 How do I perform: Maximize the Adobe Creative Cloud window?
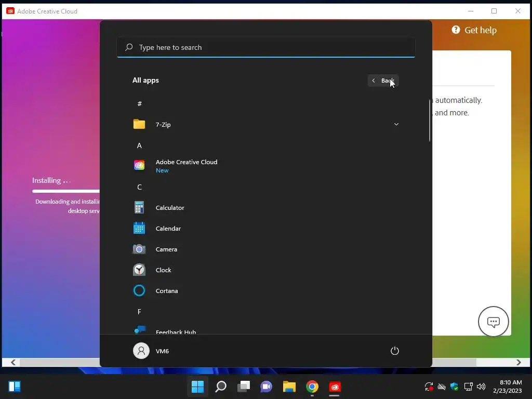click(x=494, y=11)
